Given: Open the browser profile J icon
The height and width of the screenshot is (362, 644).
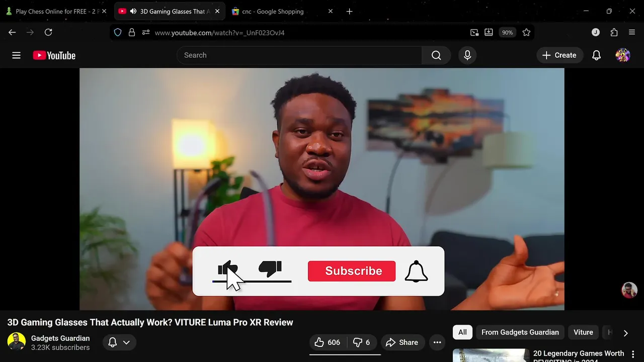Looking at the screenshot, I should tap(596, 32).
